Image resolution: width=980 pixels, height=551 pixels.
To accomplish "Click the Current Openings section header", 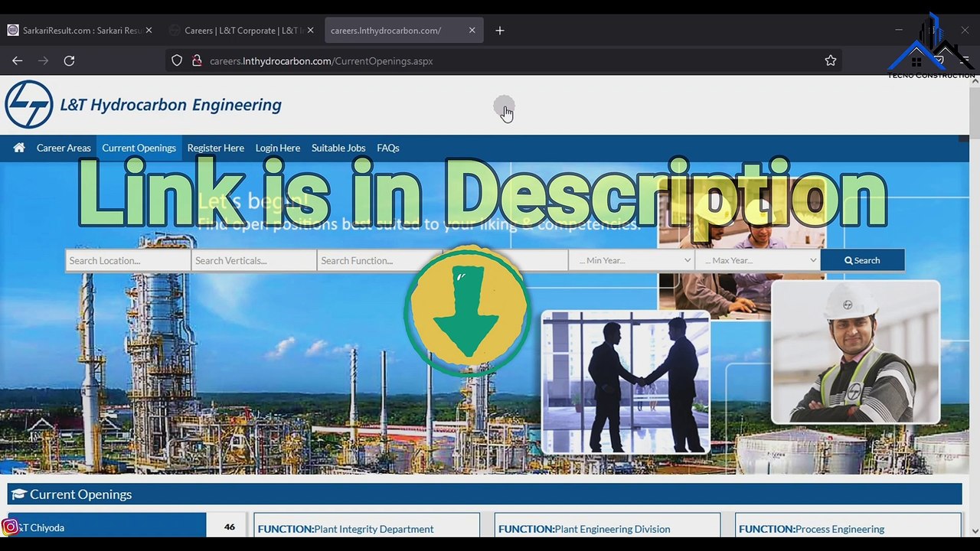I will coord(485,494).
